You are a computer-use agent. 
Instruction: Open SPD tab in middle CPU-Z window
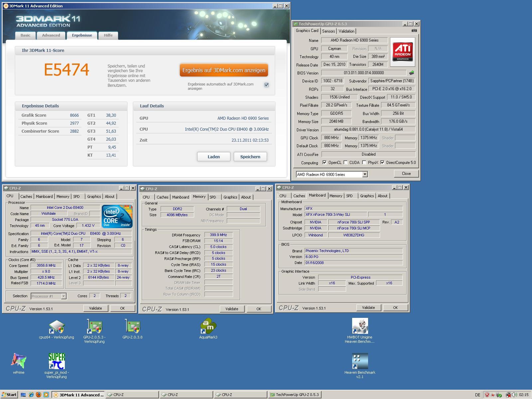[x=213, y=197]
